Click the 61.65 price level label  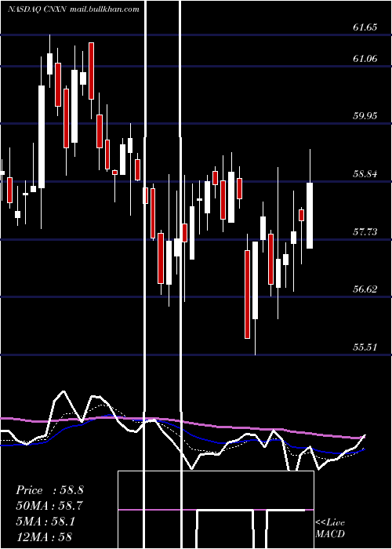(x=365, y=27)
